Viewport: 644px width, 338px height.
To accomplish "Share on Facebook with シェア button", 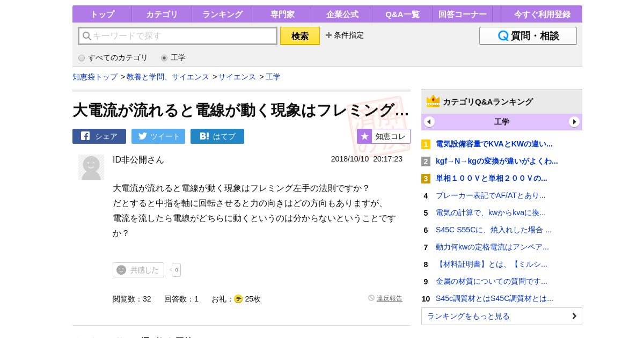I will (x=99, y=136).
